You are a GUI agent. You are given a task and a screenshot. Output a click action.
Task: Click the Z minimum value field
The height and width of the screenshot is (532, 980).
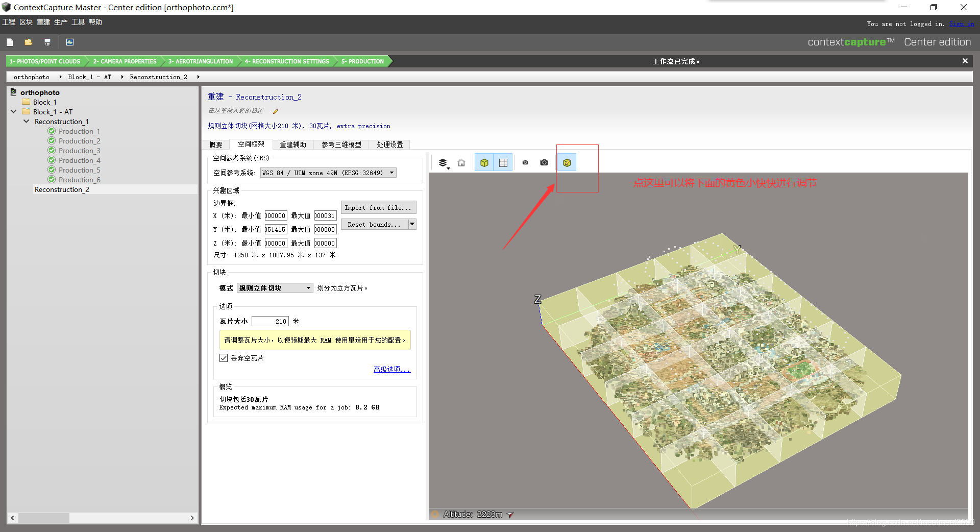pyautogui.click(x=276, y=244)
